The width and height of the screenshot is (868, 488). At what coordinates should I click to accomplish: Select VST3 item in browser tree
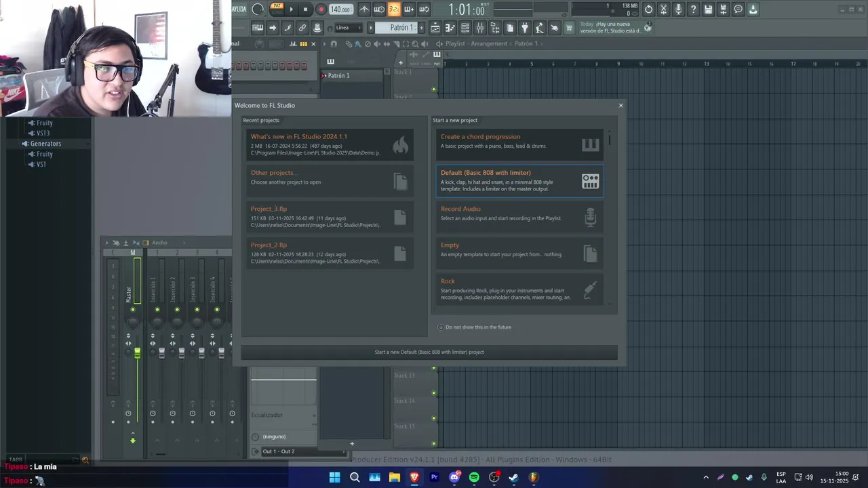43,134
